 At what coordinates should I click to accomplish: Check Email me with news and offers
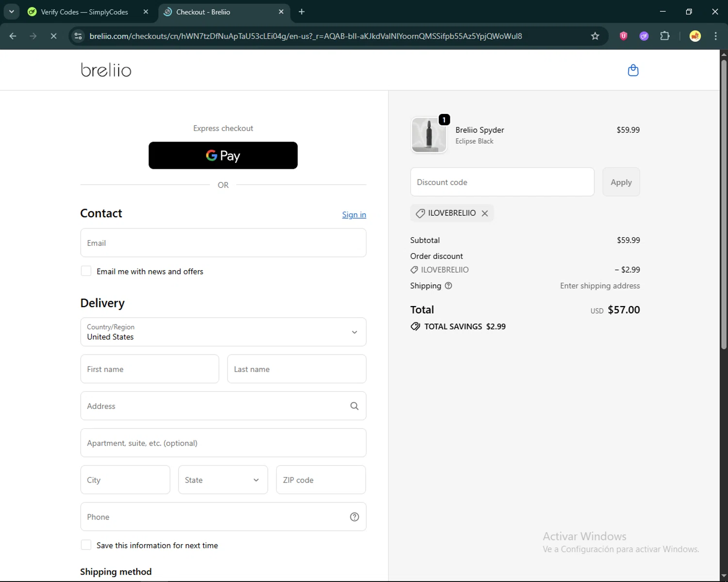click(86, 271)
